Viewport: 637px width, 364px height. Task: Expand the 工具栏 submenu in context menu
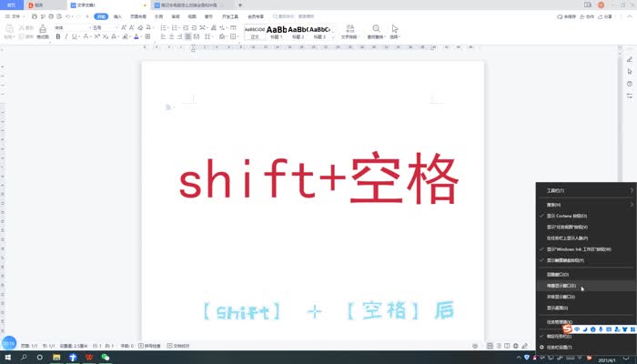point(585,190)
